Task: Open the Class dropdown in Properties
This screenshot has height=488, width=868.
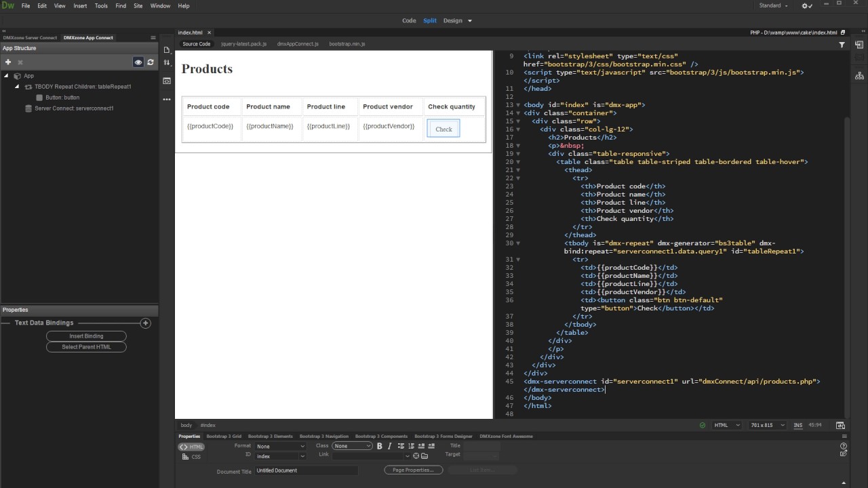Action: (352, 446)
